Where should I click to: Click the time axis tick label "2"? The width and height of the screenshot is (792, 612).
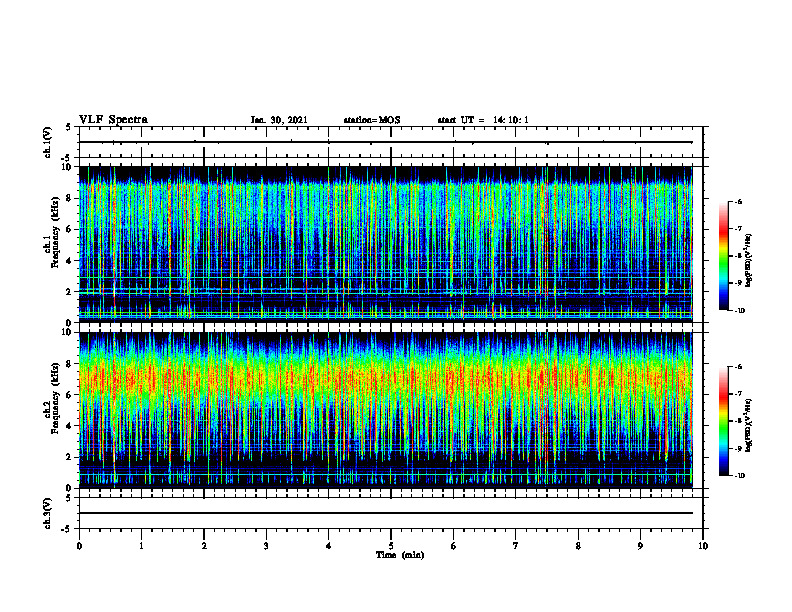tap(204, 546)
